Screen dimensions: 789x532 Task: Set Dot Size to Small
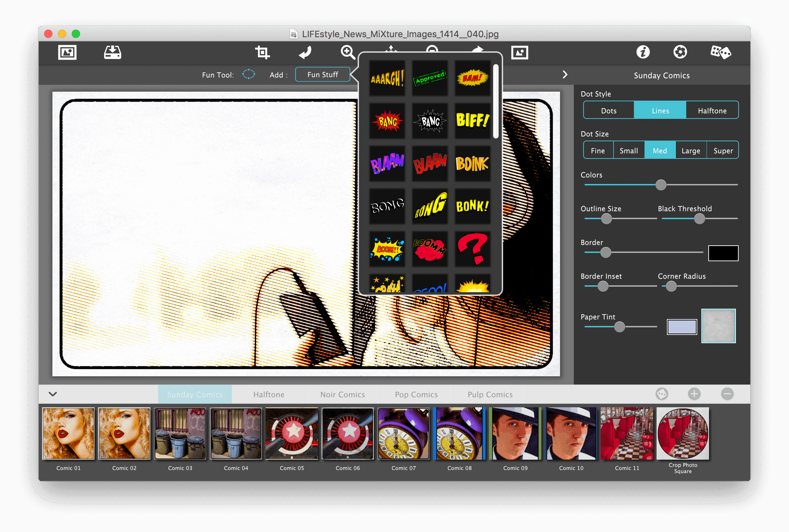pyautogui.click(x=629, y=150)
